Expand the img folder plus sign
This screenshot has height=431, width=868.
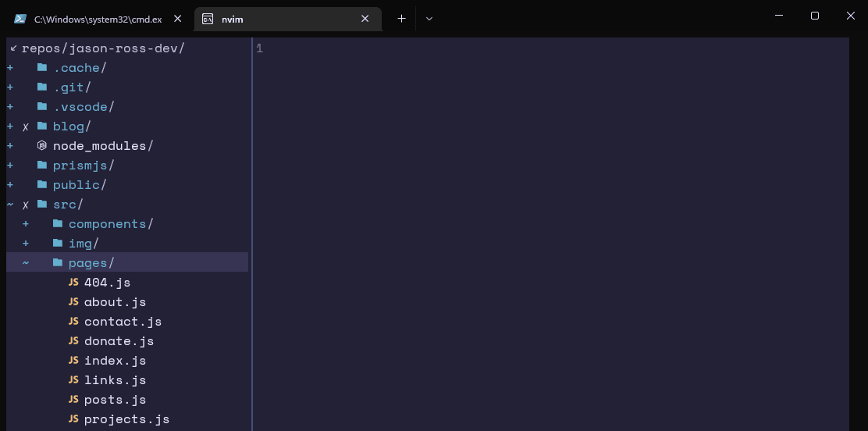26,243
